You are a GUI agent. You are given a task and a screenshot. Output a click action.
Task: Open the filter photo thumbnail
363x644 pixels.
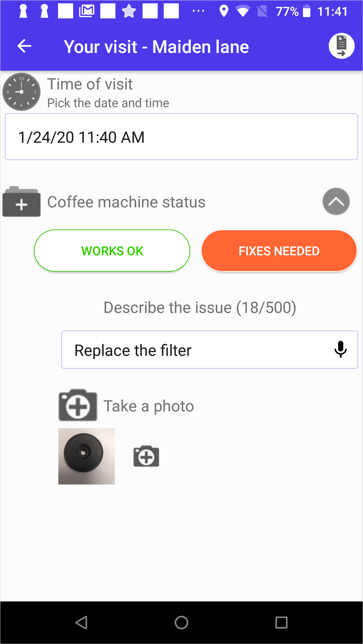87,456
